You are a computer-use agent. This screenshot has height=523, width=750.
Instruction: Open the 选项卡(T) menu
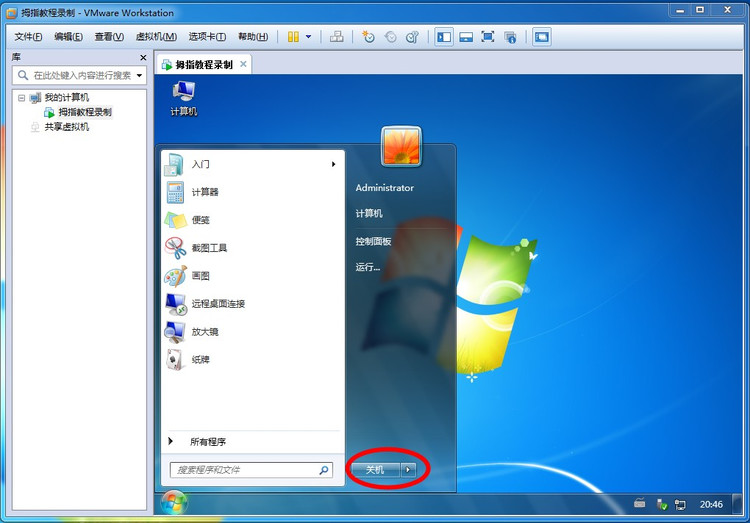(x=207, y=37)
